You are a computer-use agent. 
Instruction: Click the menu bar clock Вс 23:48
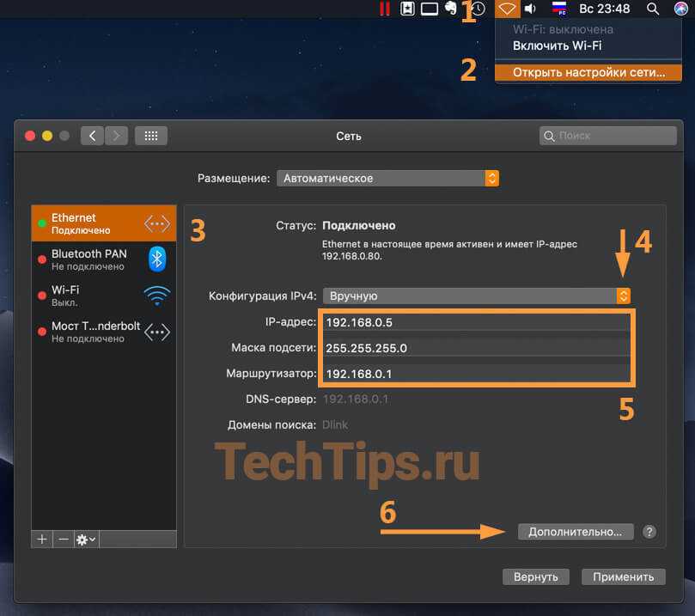605,9
